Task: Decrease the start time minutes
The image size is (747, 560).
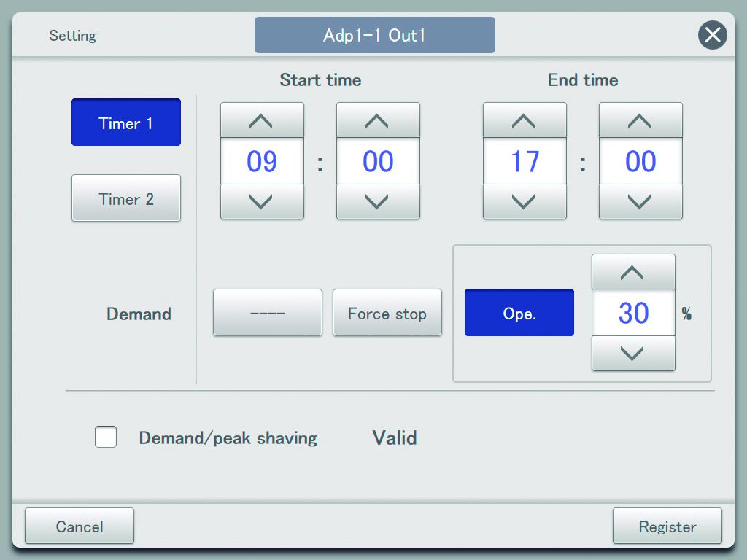Action: tap(378, 201)
